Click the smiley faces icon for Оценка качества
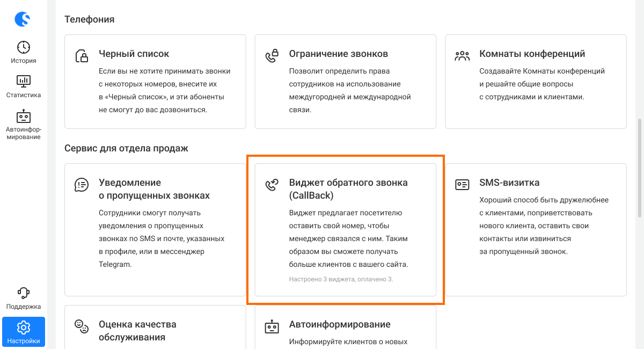This screenshot has width=644, height=349. (x=82, y=326)
